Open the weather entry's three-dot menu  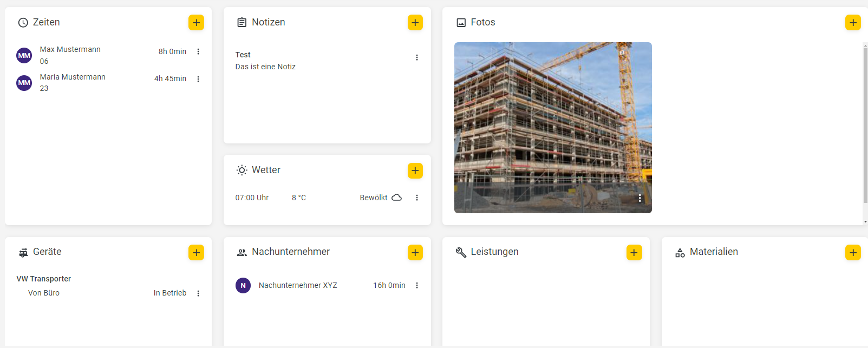pyautogui.click(x=417, y=198)
